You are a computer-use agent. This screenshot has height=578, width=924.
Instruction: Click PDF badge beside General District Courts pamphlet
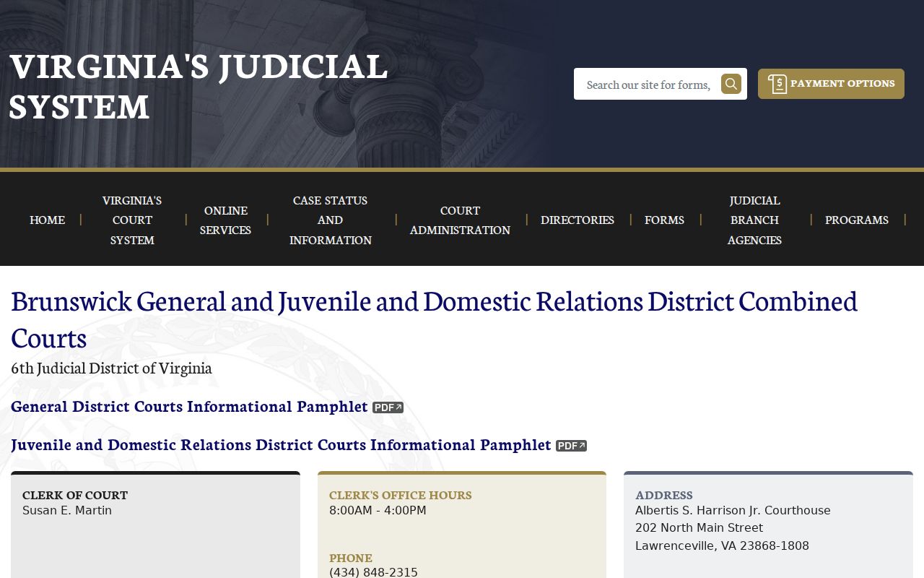pyautogui.click(x=388, y=407)
